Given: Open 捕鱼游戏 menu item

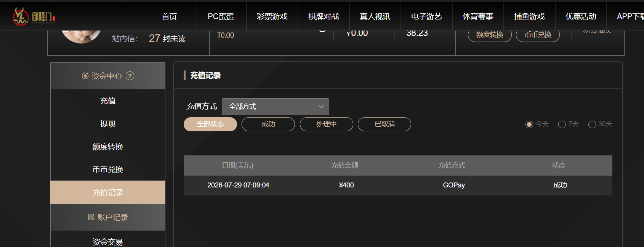Looking at the screenshot, I should point(529,16).
